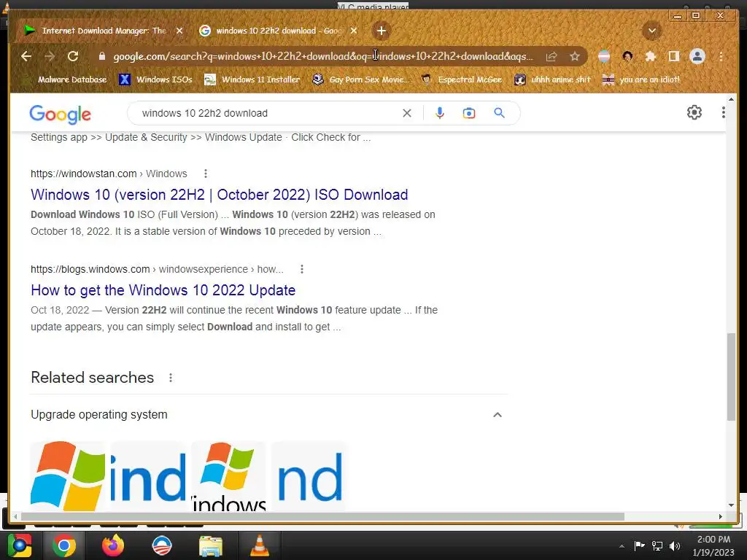Submit search with the magnifier icon
Image resolution: width=747 pixels, height=560 pixels.
(499, 113)
